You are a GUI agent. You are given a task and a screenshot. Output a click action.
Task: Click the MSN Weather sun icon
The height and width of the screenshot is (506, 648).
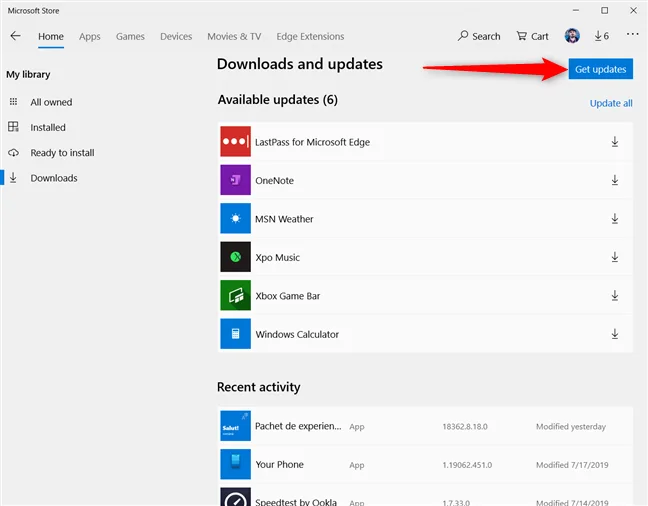236,218
